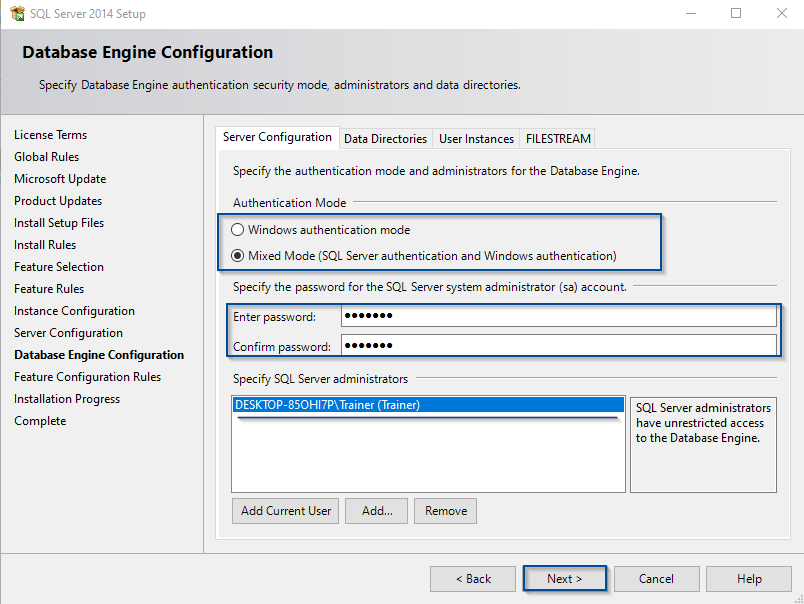The height and width of the screenshot is (604, 804).
Task: Click the Confirm password field
Action: [x=558, y=346]
